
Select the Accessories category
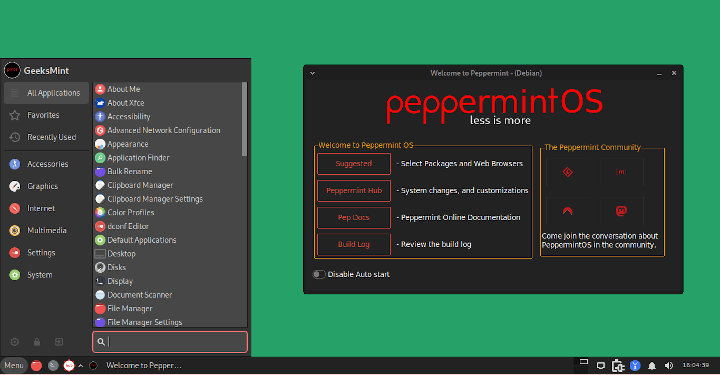tap(46, 164)
